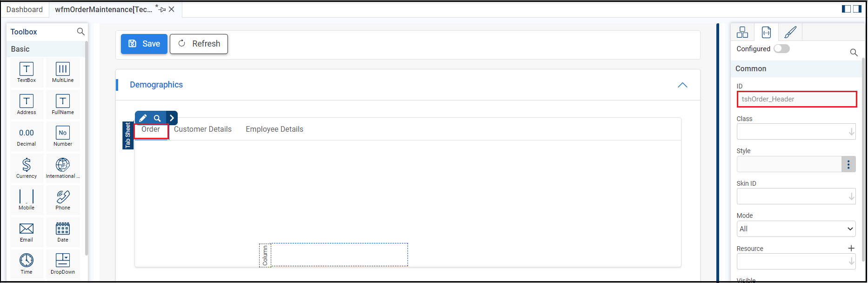
Task: Click the Toolbox search magnifier icon
Action: pos(80,32)
